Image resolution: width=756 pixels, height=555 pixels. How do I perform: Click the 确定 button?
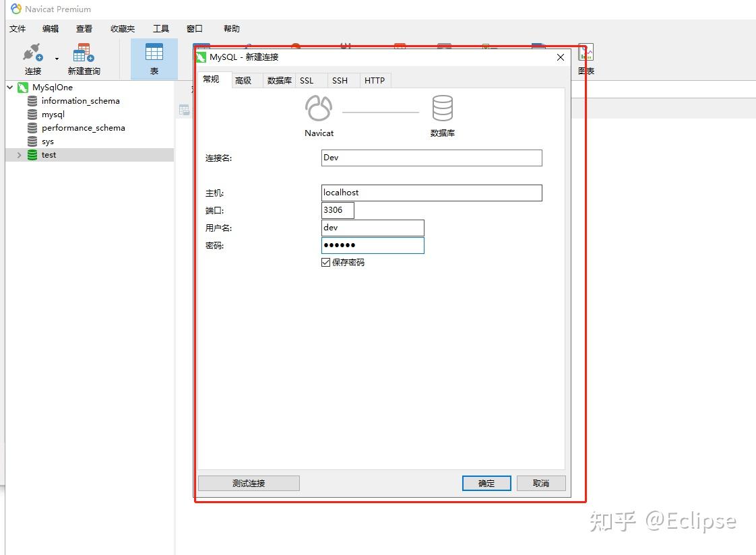tap(486, 483)
